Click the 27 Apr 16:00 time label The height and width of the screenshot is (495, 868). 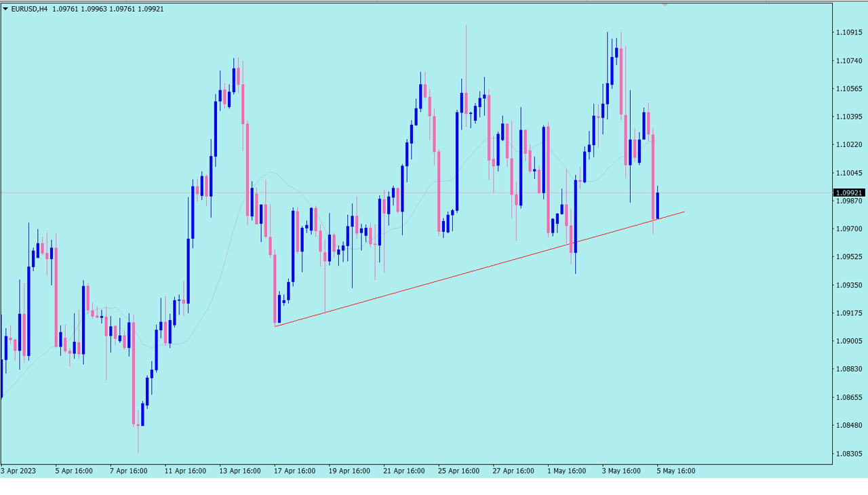(513, 471)
